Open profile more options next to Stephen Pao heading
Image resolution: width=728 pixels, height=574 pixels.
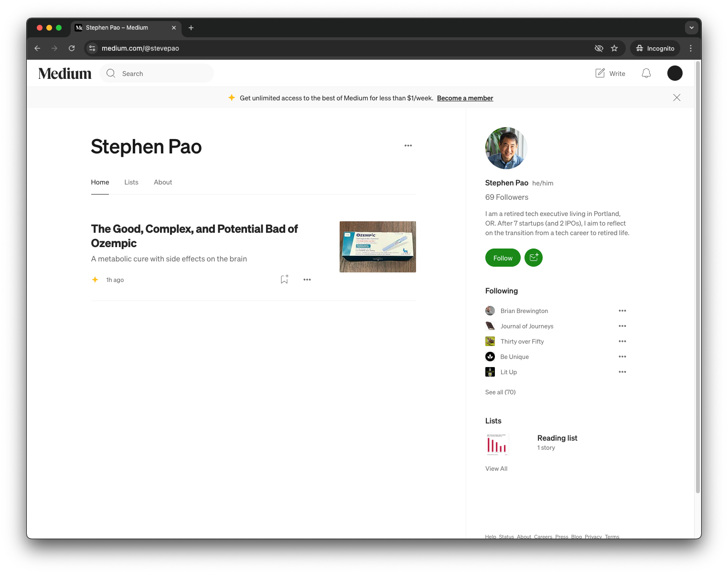tap(408, 146)
